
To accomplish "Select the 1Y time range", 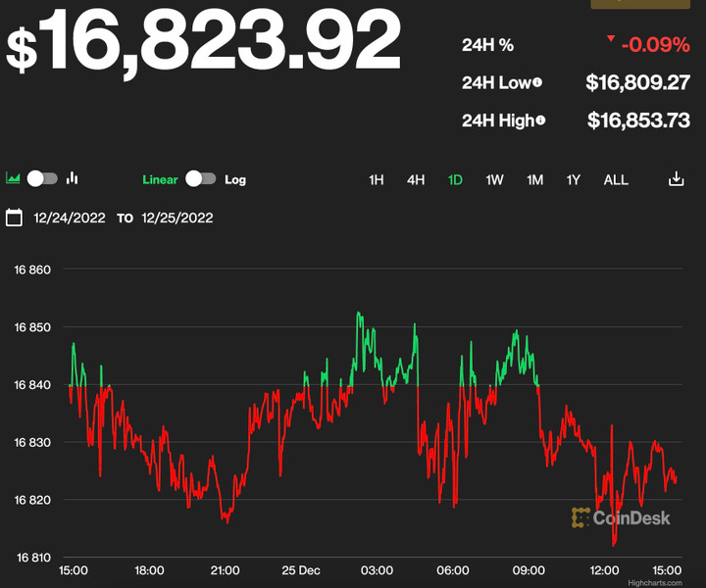I will 574,179.
